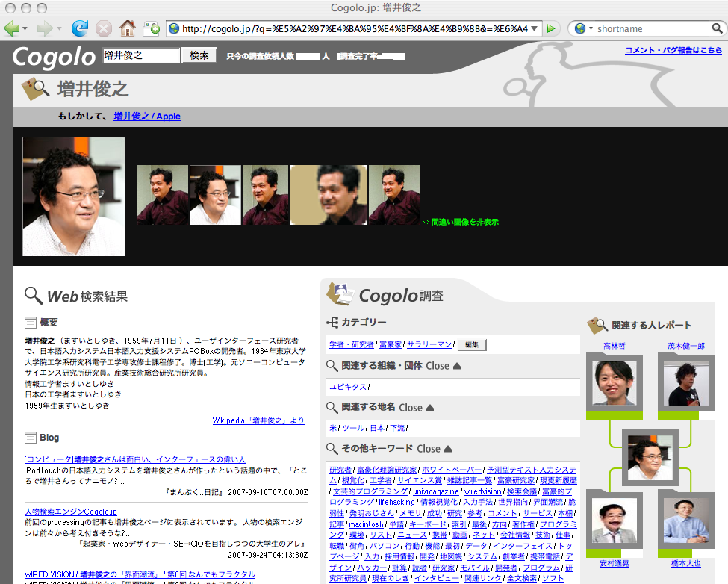Select the white-shirt portrait thumbnail

pyautogui.click(x=216, y=195)
